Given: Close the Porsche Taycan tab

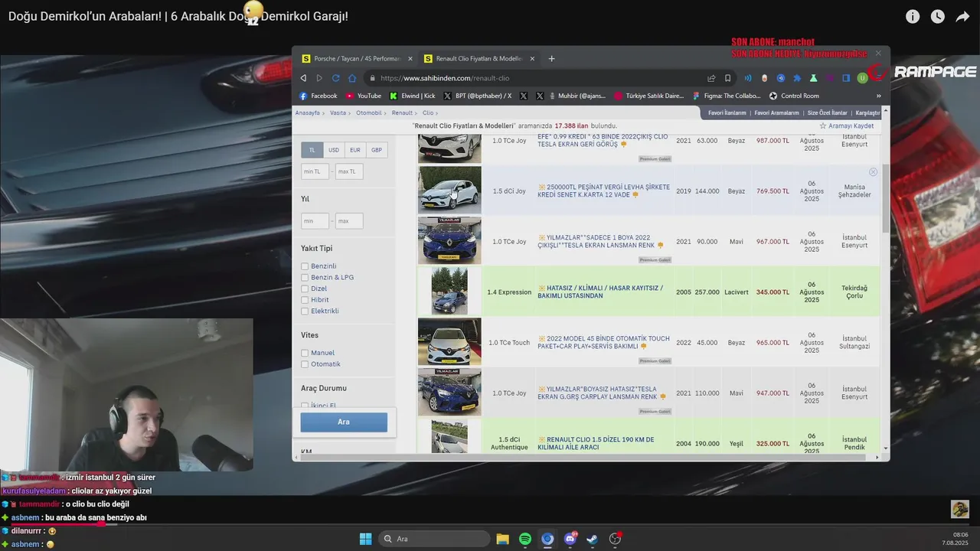Looking at the screenshot, I should (x=410, y=58).
